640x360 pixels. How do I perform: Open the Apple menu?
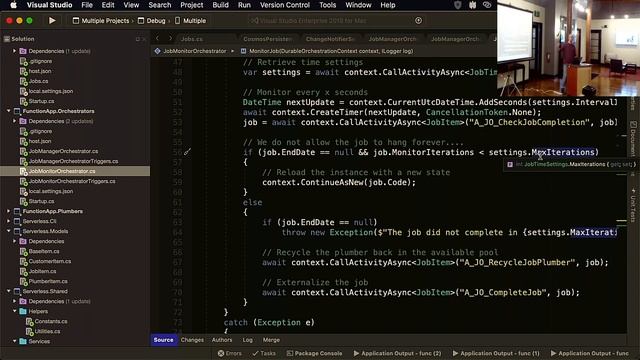(13, 5)
